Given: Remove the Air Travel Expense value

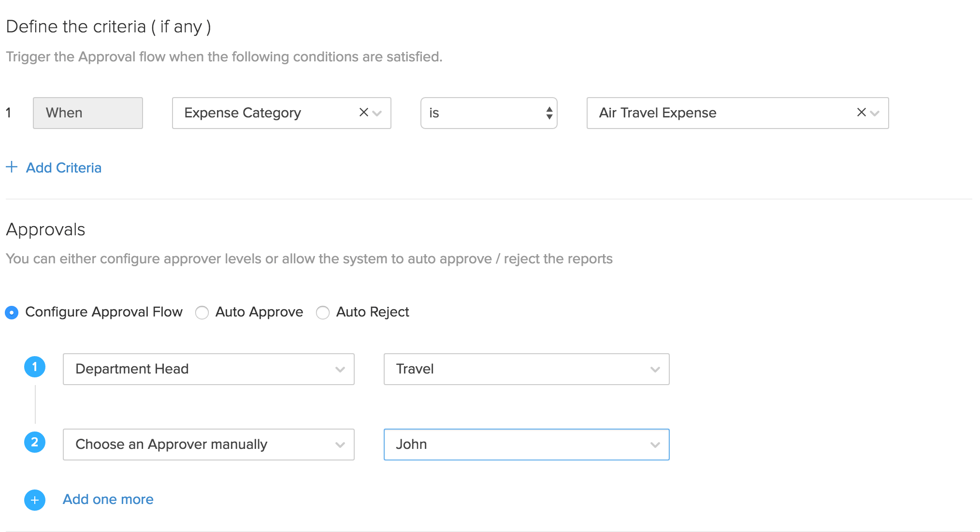Looking at the screenshot, I should (x=861, y=113).
